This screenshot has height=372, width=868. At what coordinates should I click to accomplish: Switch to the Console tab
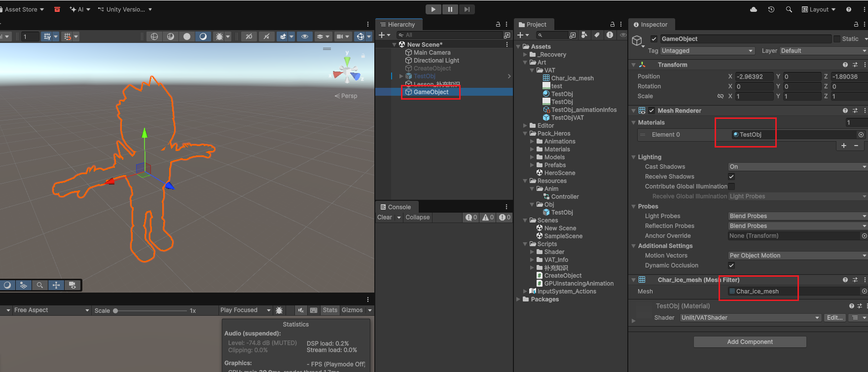click(396, 207)
